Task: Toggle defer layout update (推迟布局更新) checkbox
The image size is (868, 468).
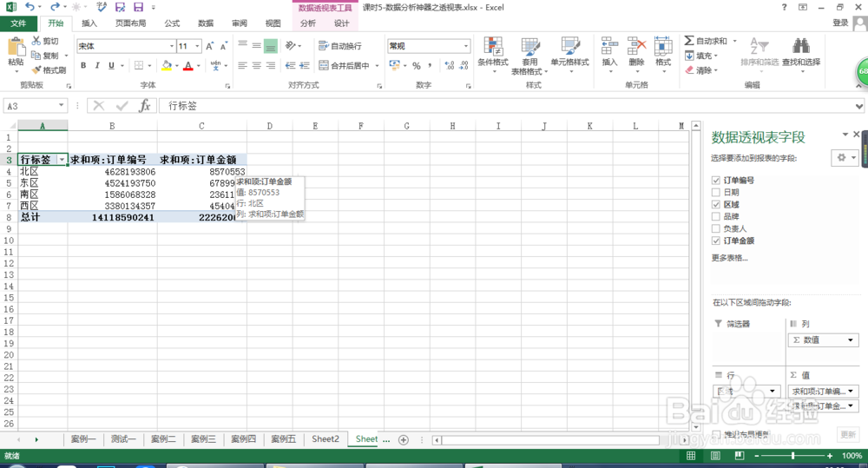Action: [716, 434]
